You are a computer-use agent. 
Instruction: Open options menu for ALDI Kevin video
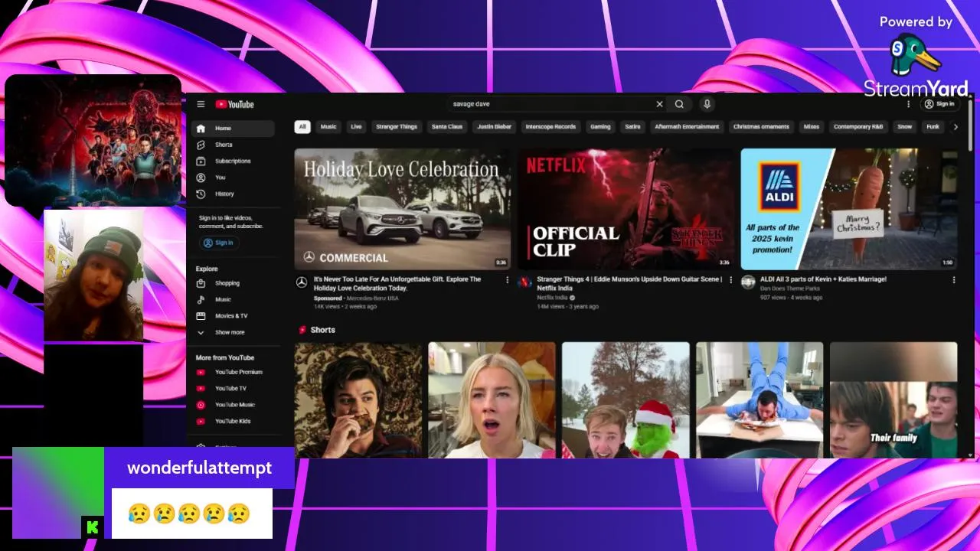954,280
